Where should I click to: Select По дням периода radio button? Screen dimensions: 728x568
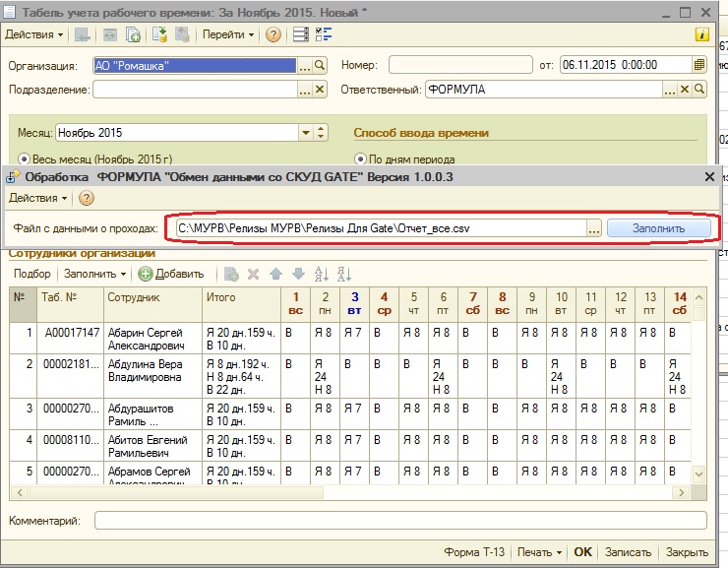(360, 159)
